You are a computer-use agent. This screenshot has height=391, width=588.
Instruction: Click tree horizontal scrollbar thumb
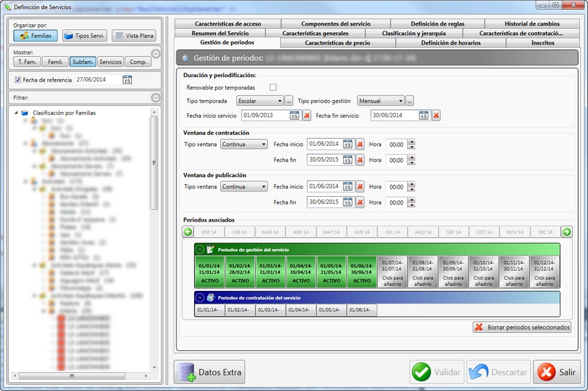click(x=72, y=375)
